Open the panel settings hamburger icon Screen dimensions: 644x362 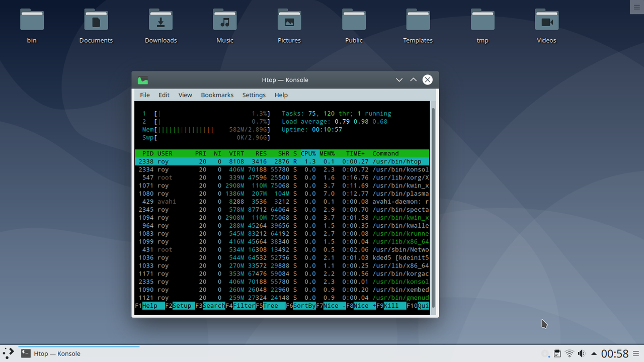(x=637, y=353)
